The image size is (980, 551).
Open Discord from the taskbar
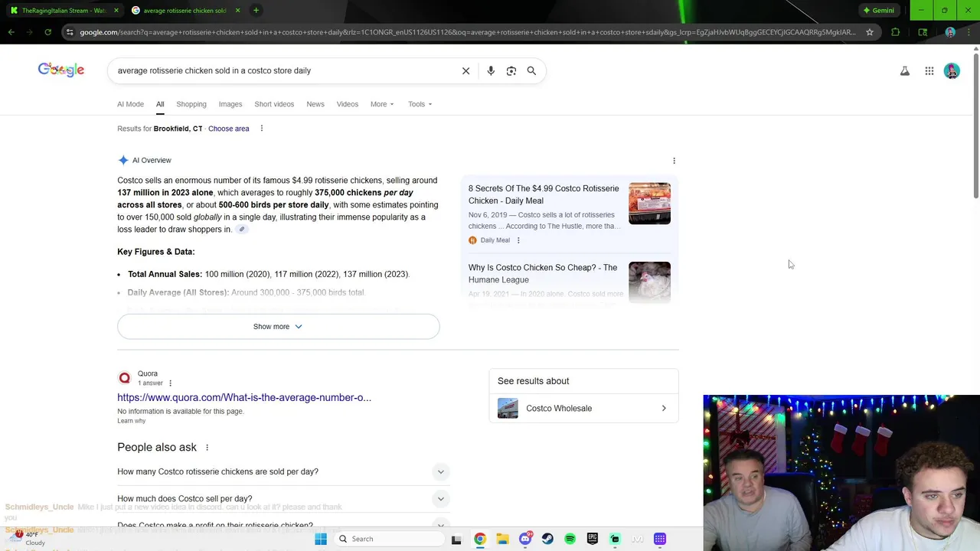point(525,539)
